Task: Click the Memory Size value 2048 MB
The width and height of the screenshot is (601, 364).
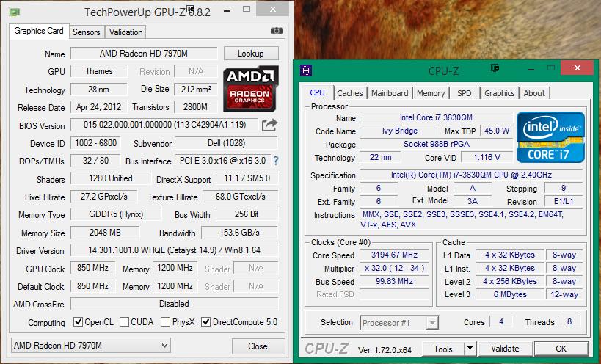Action: click(x=105, y=233)
